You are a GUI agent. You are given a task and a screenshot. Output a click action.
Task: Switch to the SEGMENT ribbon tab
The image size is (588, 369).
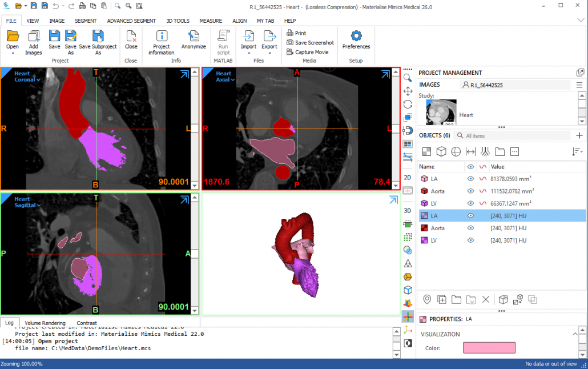click(86, 21)
